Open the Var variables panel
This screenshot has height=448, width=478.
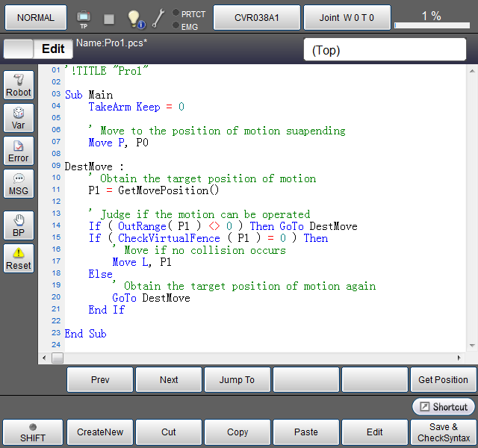point(19,118)
